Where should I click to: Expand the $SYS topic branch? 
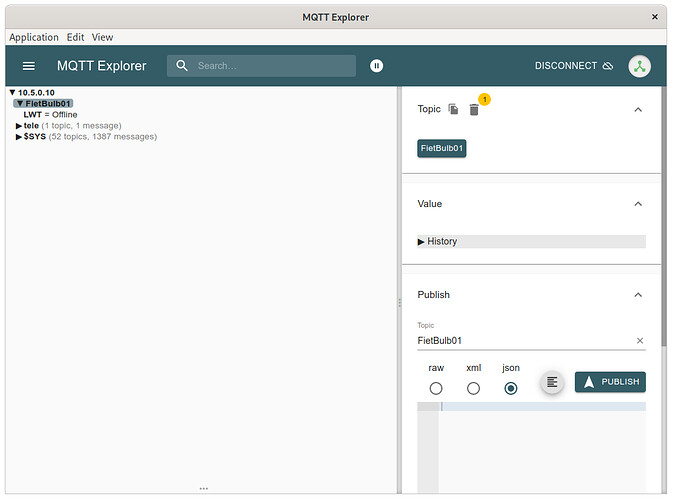(x=19, y=137)
